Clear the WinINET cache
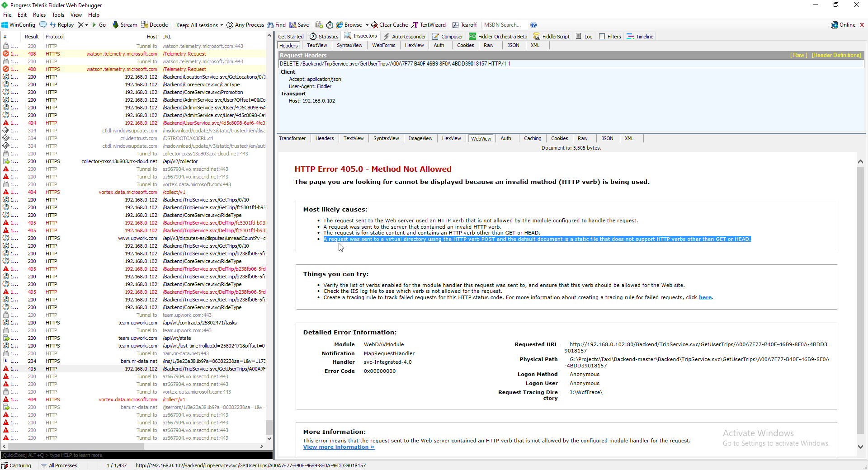868x470 pixels. pos(389,25)
